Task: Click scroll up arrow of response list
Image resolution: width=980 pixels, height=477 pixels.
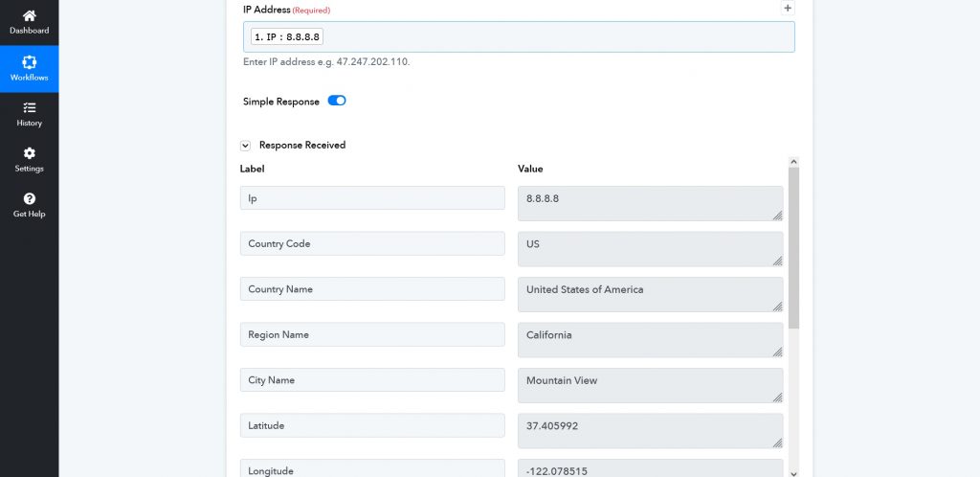Action: pos(793,163)
